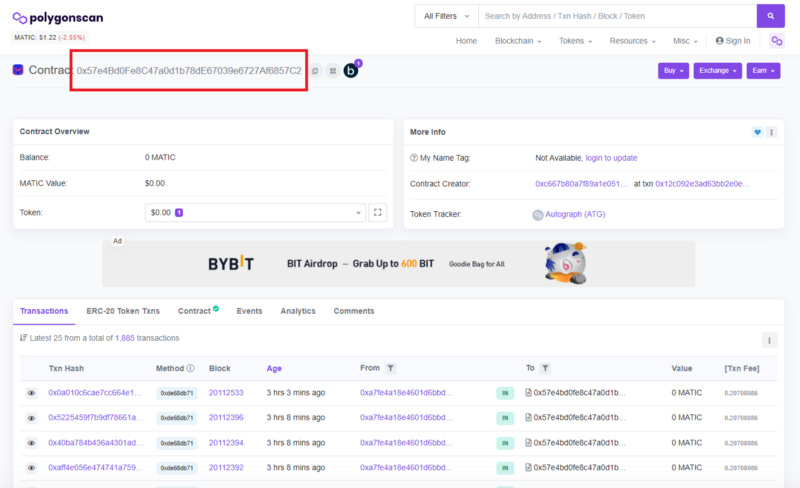Switch to the ERC-20 Token Txns tab
The image size is (800, 488).
[123, 311]
